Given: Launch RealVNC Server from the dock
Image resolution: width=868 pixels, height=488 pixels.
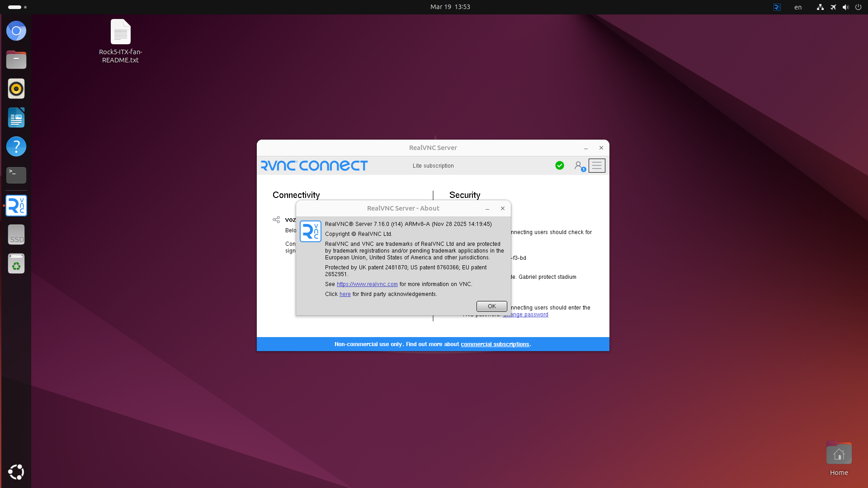Looking at the screenshot, I should click(x=16, y=206).
